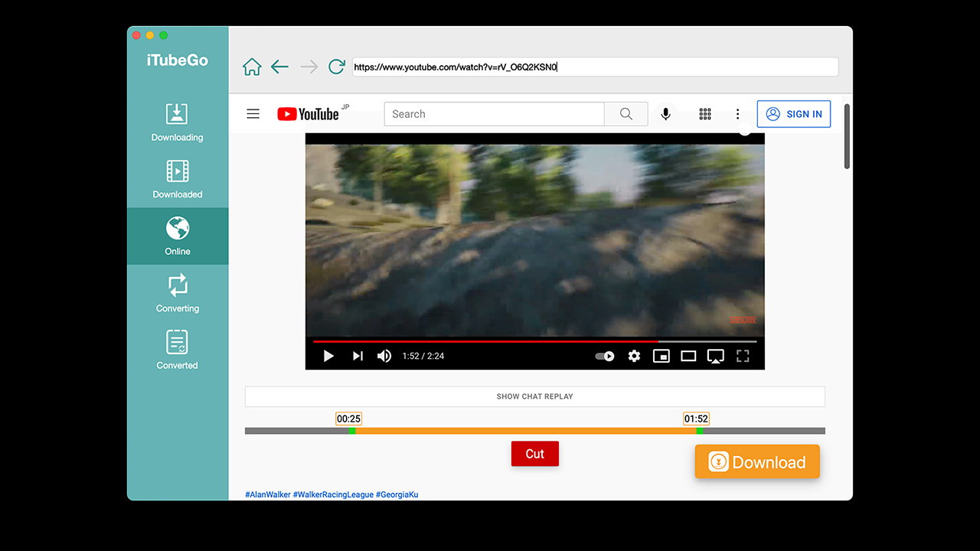Click the home icon in the browser bar
This screenshot has width=980, height=551.
coord(252,67)
